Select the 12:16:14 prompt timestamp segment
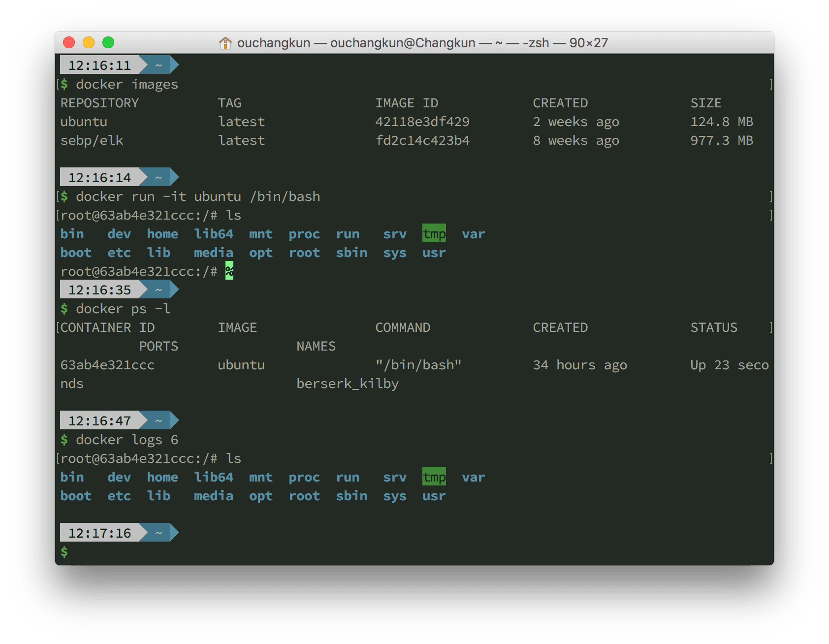Viewport: 829px width, 644px height. (x=99, y=178)
